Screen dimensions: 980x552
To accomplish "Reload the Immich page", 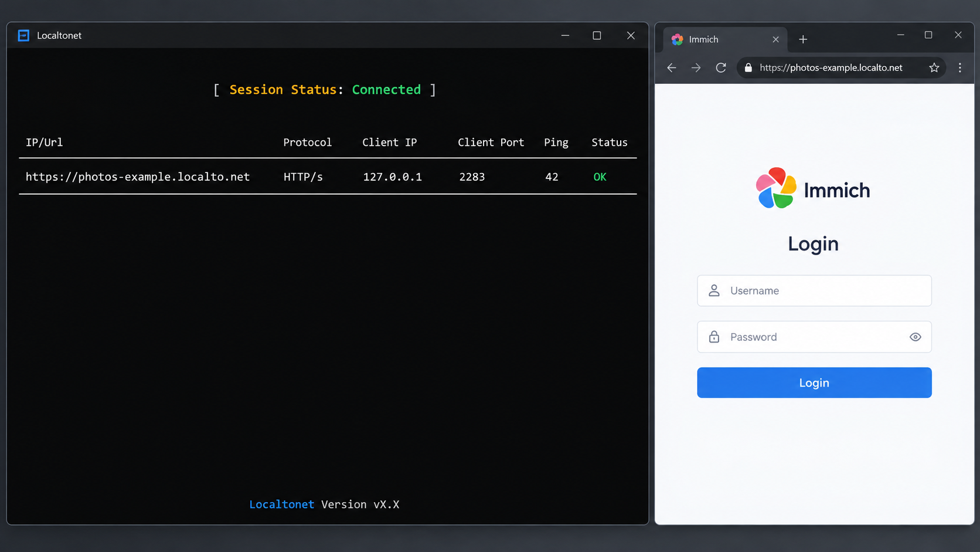I will coord(721,68).
